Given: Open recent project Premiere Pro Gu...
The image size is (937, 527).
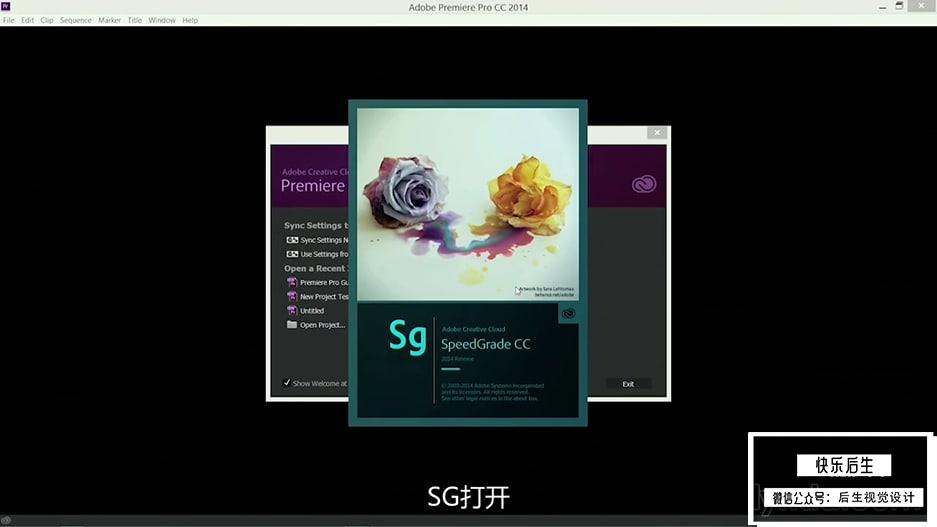Looking at the screenshot, I should 324,283.
